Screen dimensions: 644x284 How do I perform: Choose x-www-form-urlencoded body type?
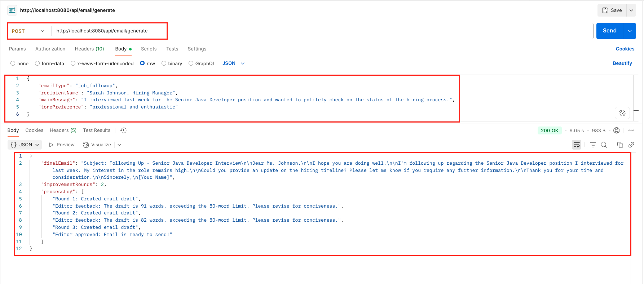[73, 63]
